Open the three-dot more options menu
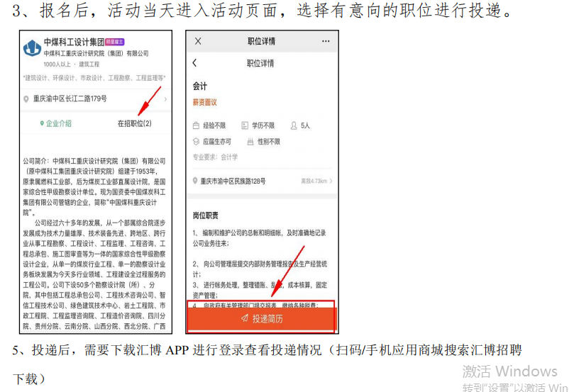Screen dimensions: 569x392 [x=325, y=41]
